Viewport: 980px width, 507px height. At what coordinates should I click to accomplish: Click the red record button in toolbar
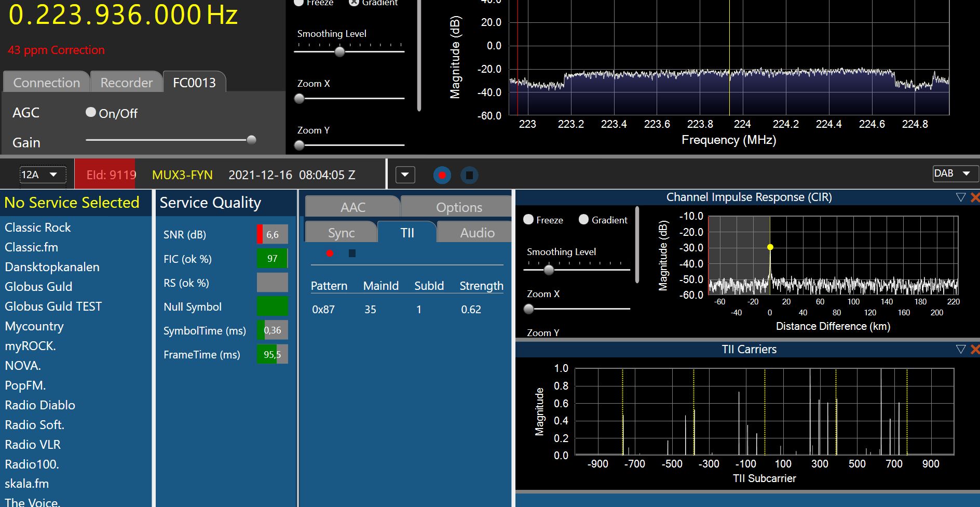point(442,175)
